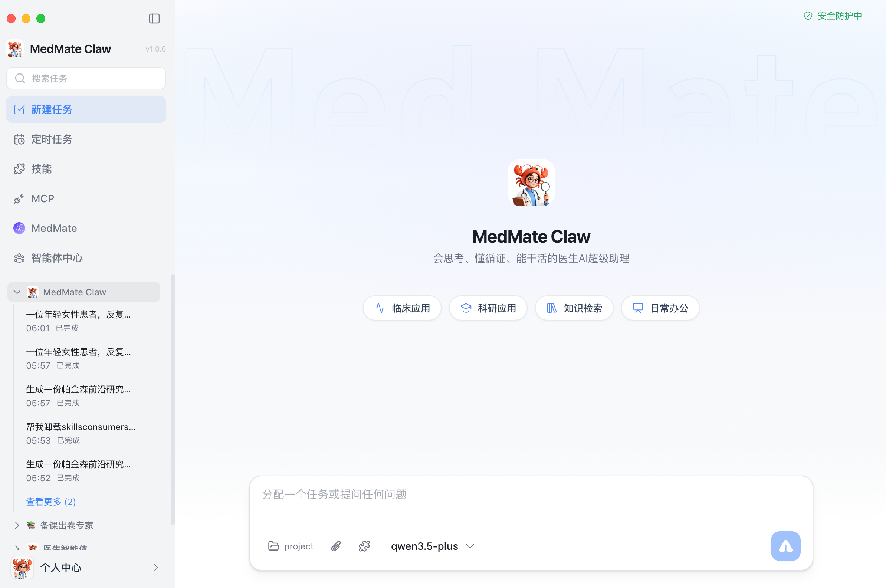Click the 临床应用 category button
886x588 pixels.
coord(402,308)
